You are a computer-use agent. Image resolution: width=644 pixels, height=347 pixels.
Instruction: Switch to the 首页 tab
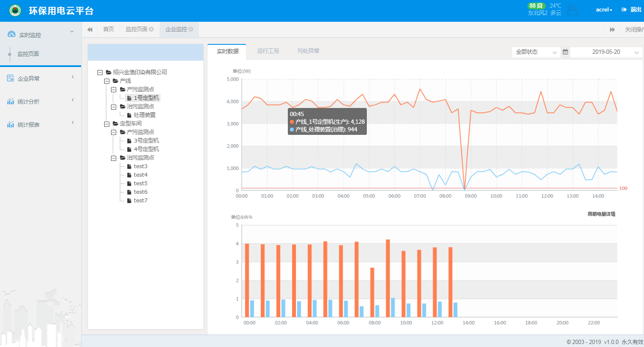108,29
